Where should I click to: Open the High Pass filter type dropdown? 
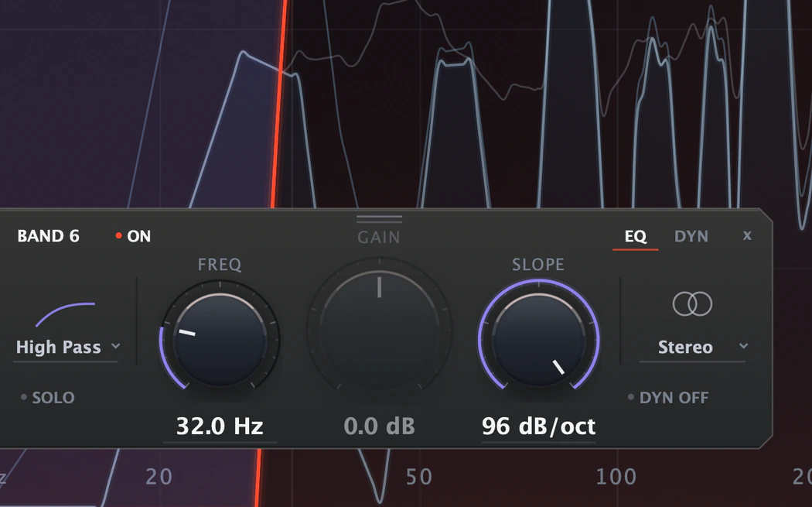(67, 347)
